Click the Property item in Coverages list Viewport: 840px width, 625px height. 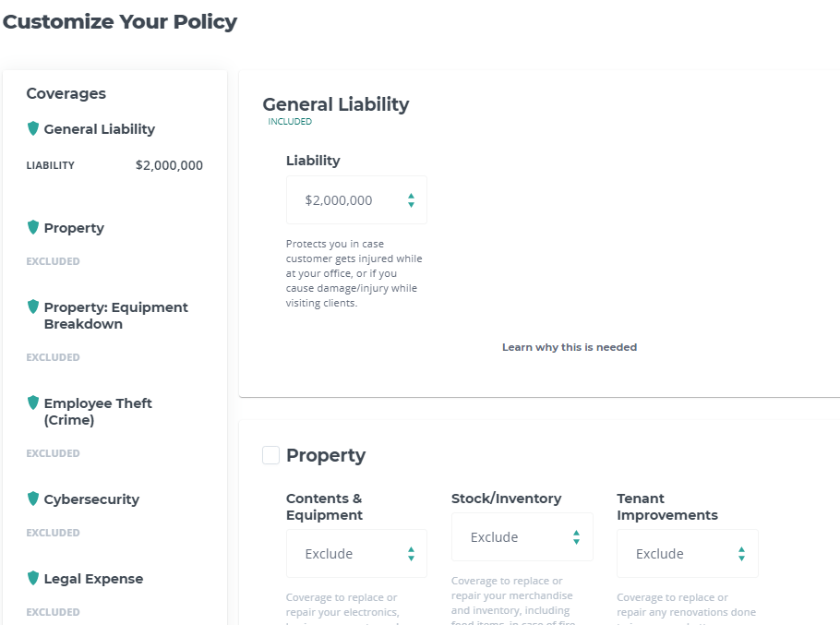[74, 228]
